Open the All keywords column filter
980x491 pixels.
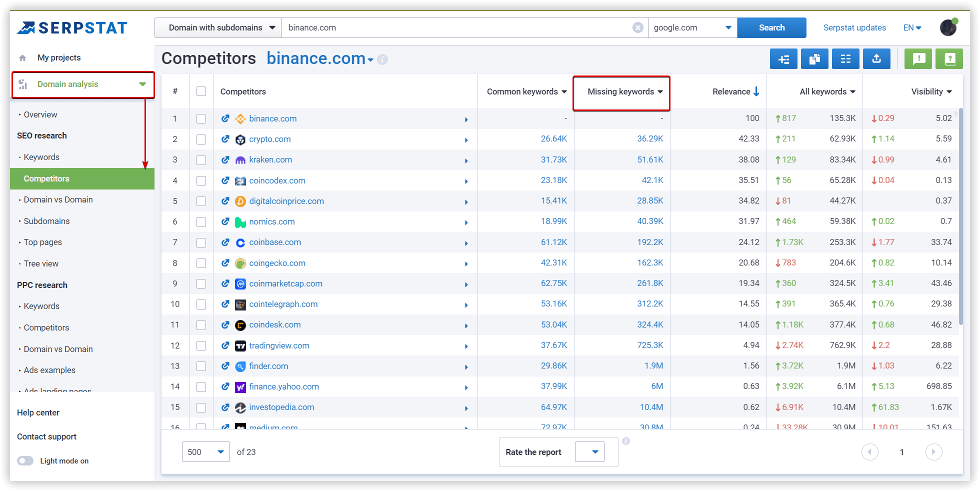click(853, 92)
